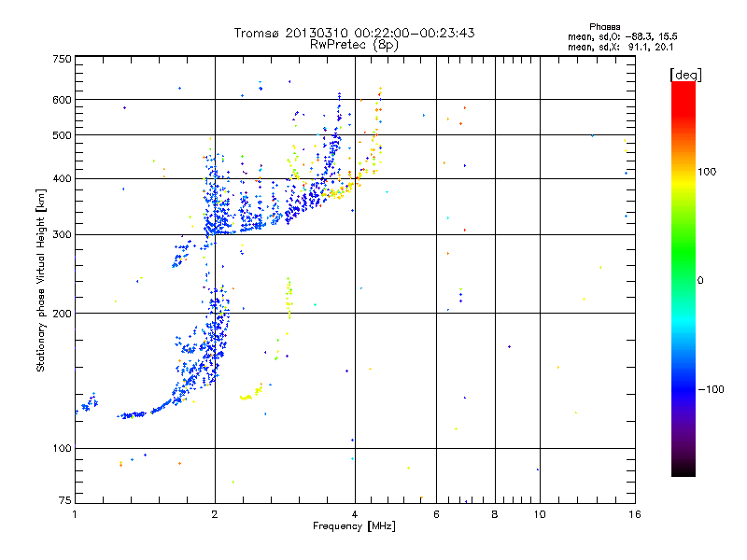Click the black bottom of the phase colorbar

pyautogui.click(x=684, y=471)
